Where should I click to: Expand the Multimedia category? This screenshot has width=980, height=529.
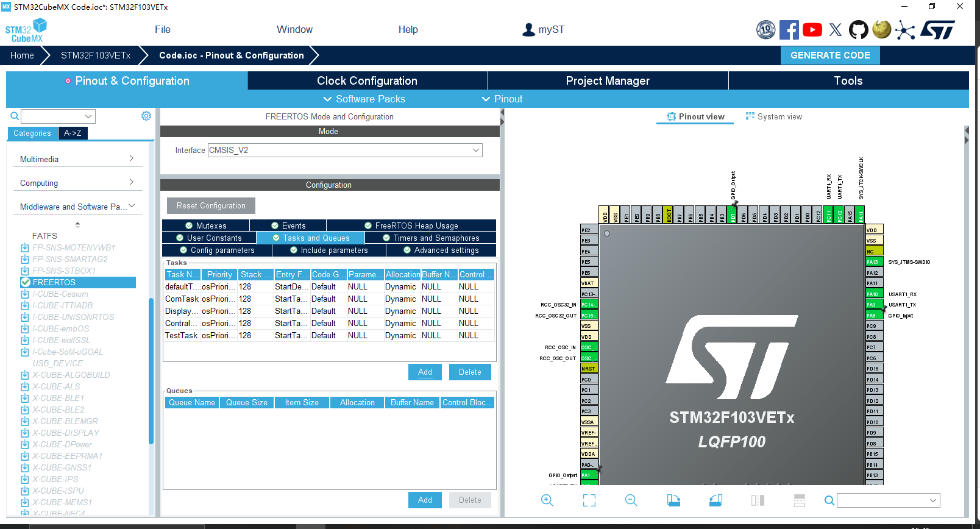tap(77, 159)
